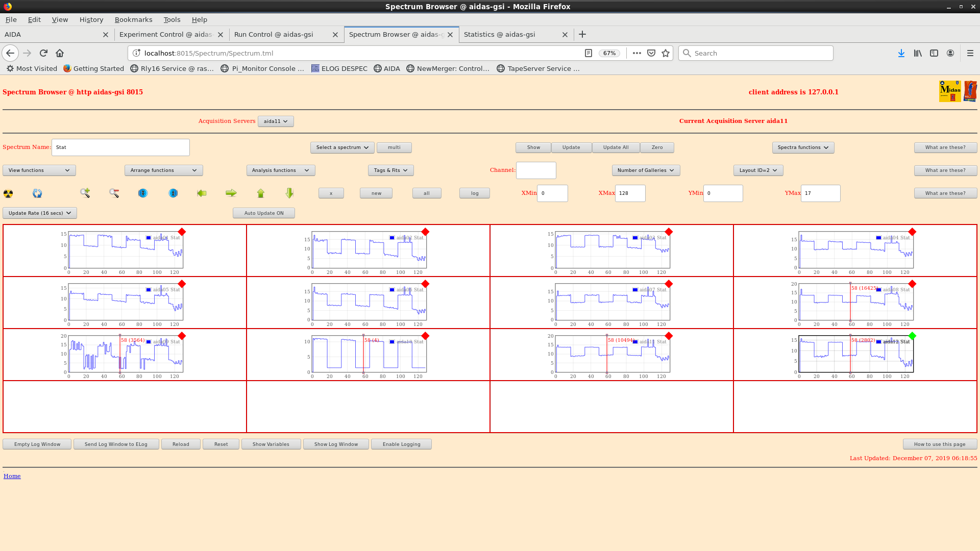Click green diamond marker on aida12 Stat
This screenshot has height=551, width=980.
[912, 336]
